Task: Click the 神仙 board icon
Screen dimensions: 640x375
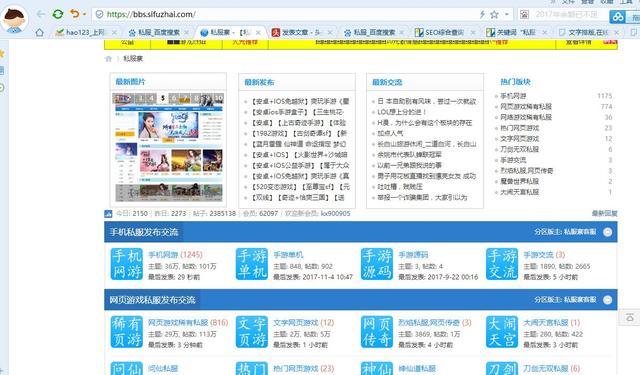Action: click(x=377, y=368)
